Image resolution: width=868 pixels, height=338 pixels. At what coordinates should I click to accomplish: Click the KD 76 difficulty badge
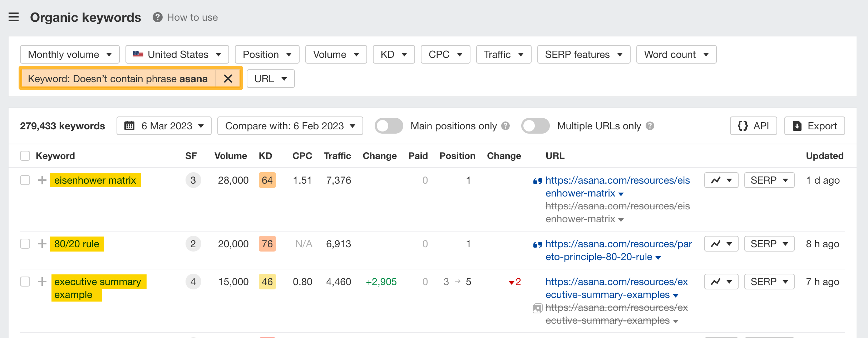coord(267,244)
